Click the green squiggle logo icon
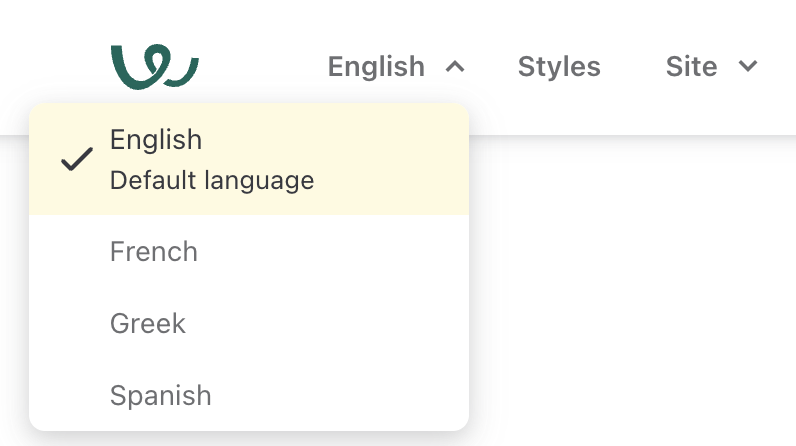The width and height of the screenshot is (796, 446). tap(154, 66)
